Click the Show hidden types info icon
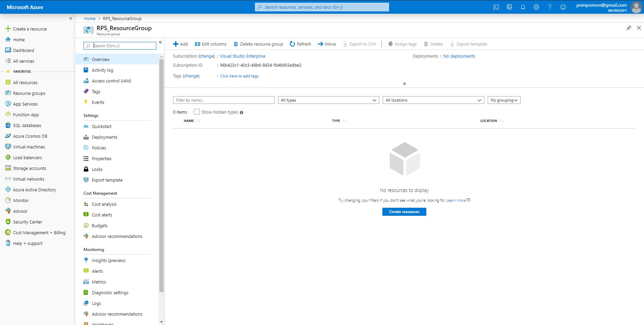Image resolution: width=644 pixels, height=325 pixels. click(x=241, y=113)
